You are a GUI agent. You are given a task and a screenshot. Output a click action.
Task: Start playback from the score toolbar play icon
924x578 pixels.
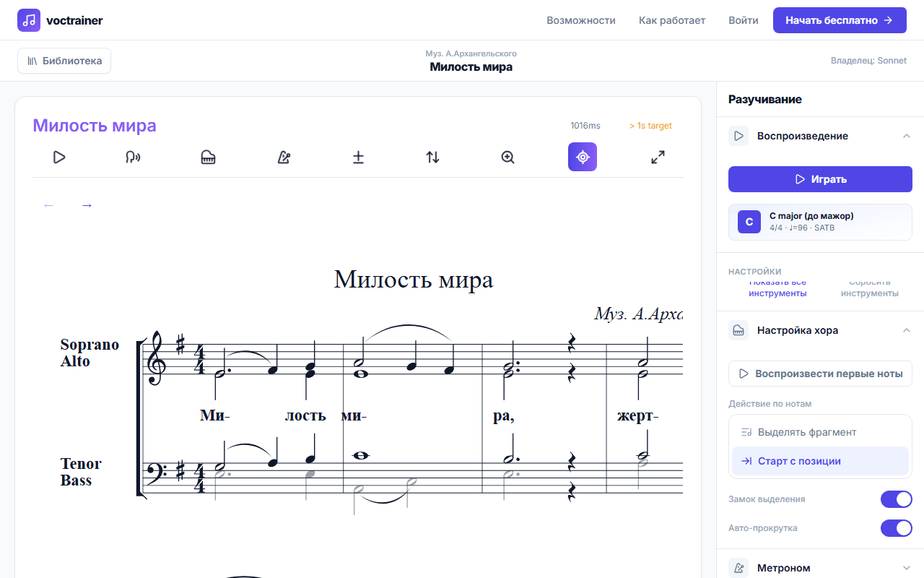59,157
